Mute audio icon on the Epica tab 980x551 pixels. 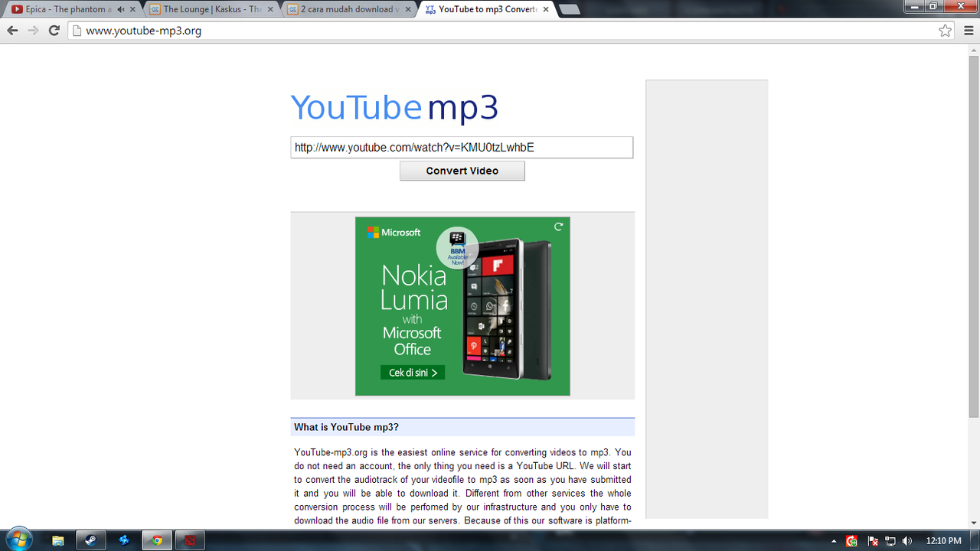120,10
